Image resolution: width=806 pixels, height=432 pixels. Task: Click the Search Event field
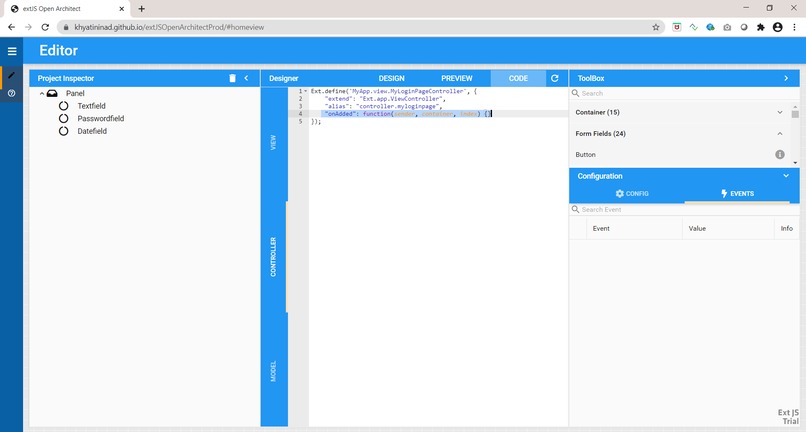(684, 209)
